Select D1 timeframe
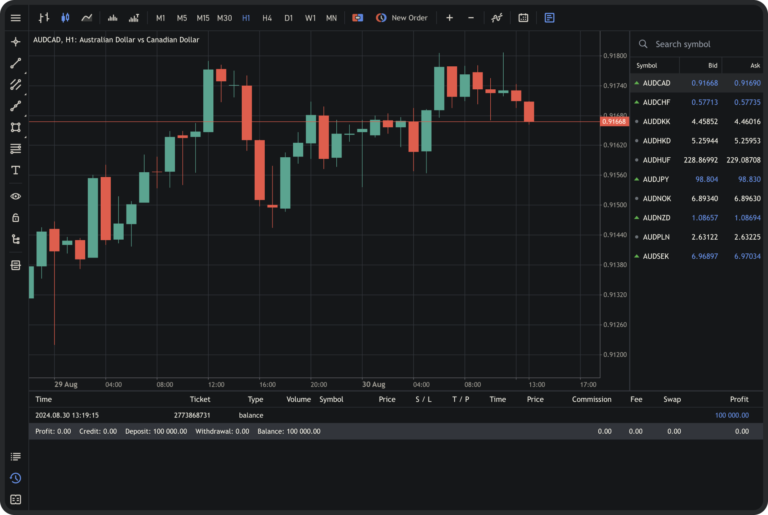Screen dimensions: 768x515 [288, 18]
